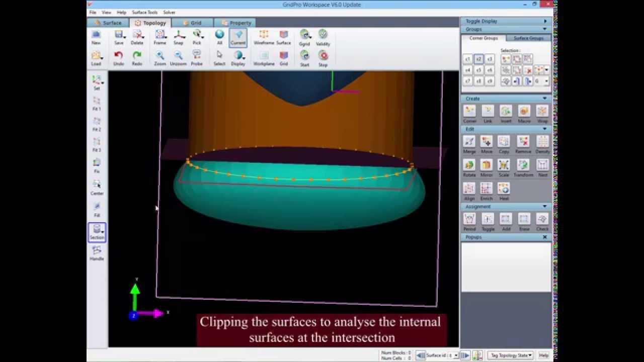
Task: Switch to the Surface tab
Action: [x=107, y=23]
